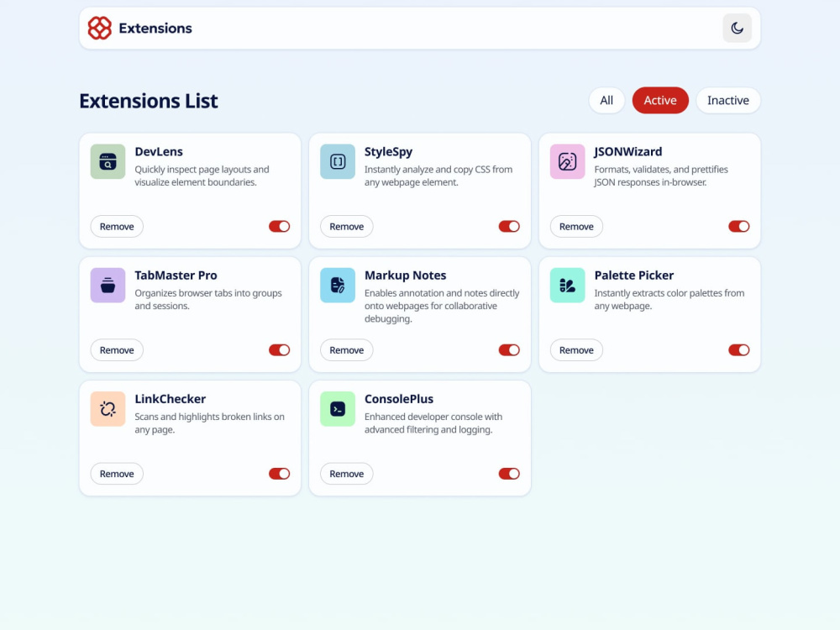Remove the LinkChecker extension
The height and width of the screenshot is (630, 840).
pyautogui.click(x=117, y=474)
